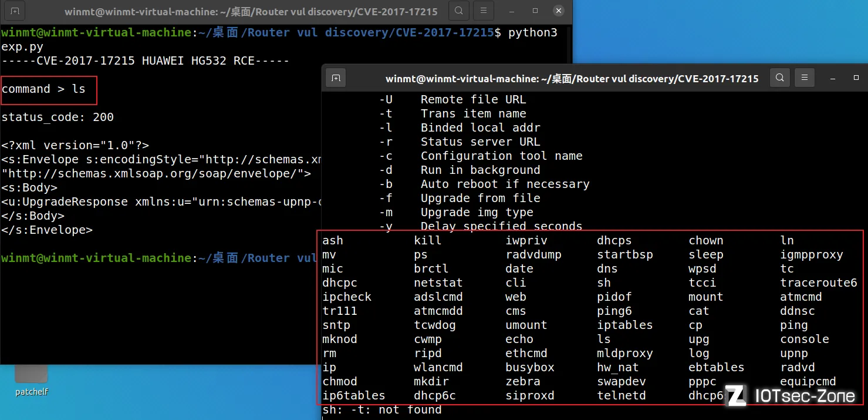This screenshot has height=420, width=868.
Task: Minimize the back terminal window
Action: click(x=512, y=11)
